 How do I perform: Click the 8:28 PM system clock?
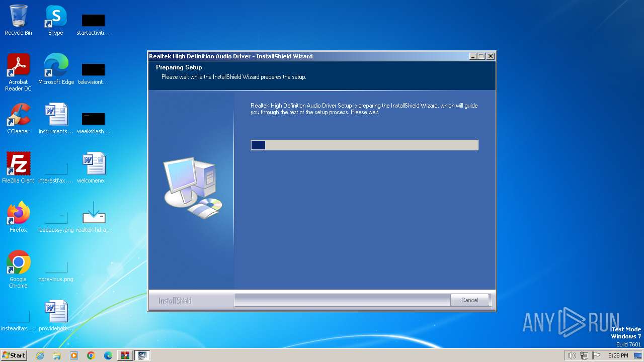pyautogui.click(x=618, y=355)
